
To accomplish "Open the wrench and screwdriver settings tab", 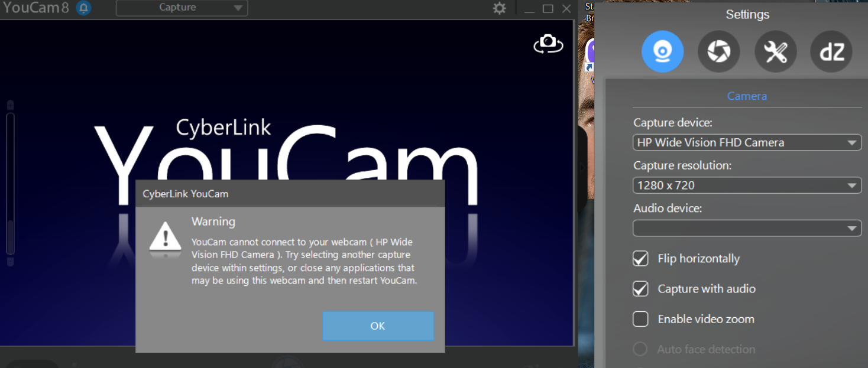I will click(775, 52).
